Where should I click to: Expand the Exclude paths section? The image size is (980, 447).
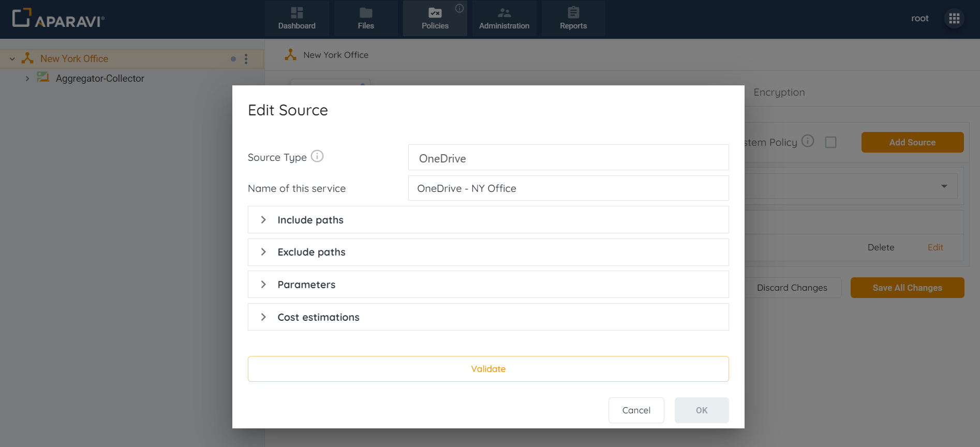[x=263, y=252]
